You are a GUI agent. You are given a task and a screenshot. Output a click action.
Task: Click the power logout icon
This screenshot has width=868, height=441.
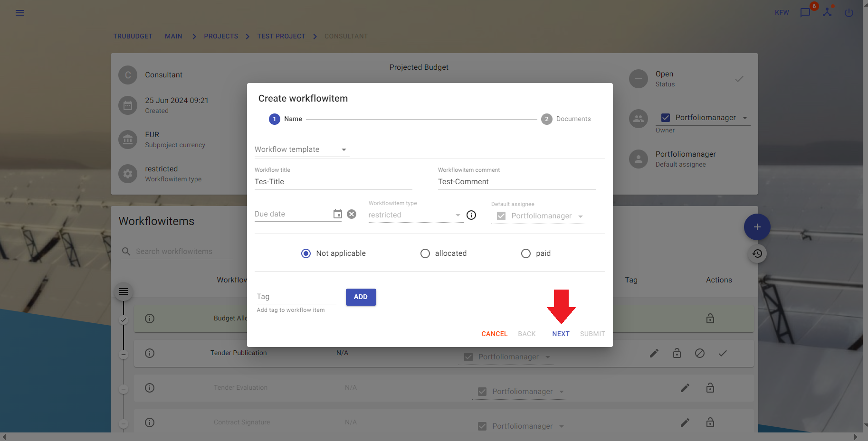click(x=849, y=13)
